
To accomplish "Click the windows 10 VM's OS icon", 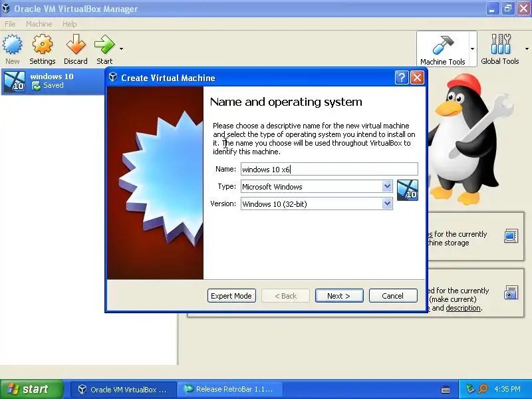I will click(14, 81).
